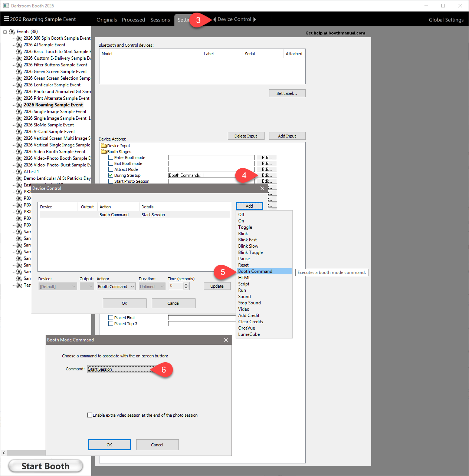
Task: Increase Time seconds with the up stepper
Action: 186,284
